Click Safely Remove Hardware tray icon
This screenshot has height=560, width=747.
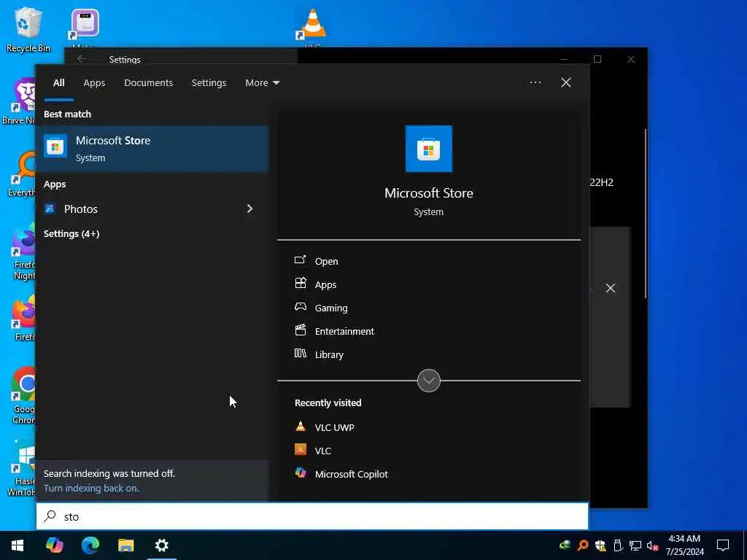click(618, 545)
